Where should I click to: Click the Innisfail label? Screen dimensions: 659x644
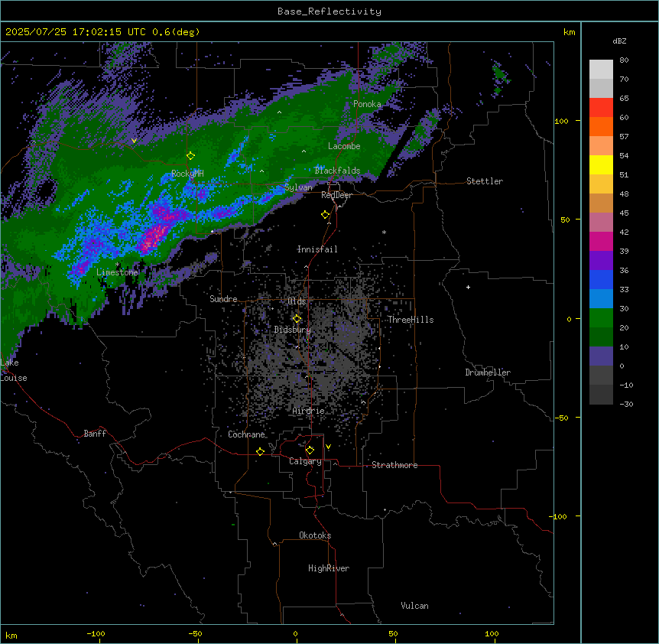[317, 249]
